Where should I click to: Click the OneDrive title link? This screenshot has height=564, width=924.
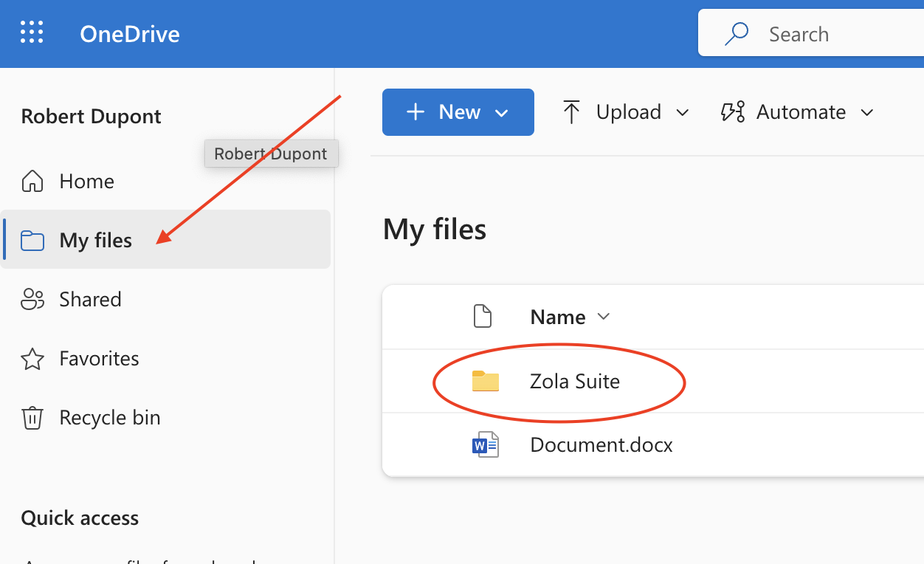(130, 34)
